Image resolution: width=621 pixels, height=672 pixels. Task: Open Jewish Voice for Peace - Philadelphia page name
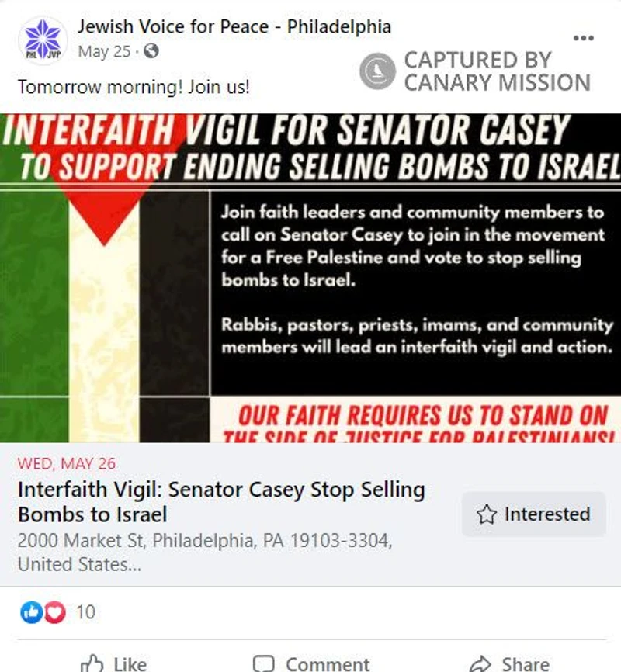coord(234,26)
